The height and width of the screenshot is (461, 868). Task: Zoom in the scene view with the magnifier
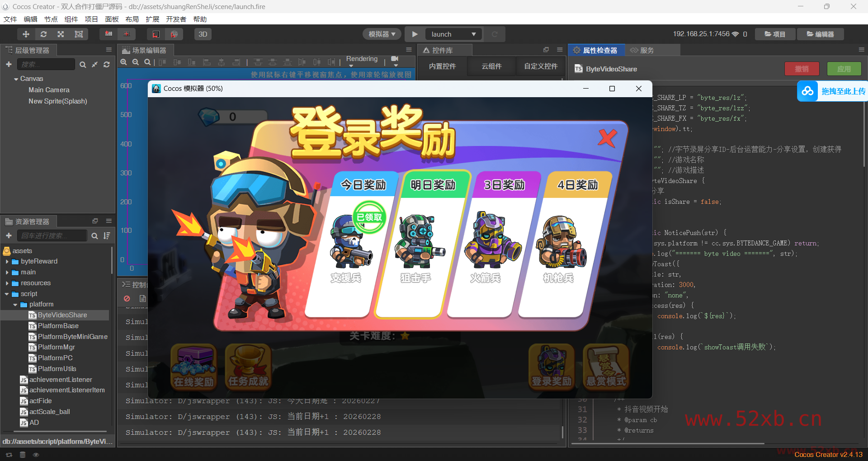click(124, 62)
